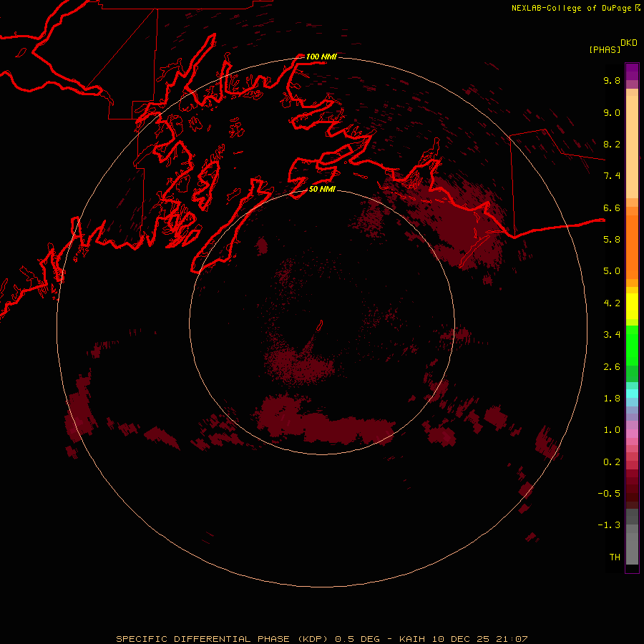Click the -1.3 scale value
This screenshot has width=644, height=644.
[609, 525]
